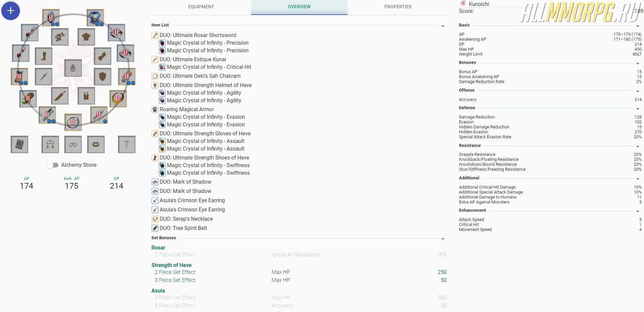Open the Rosar Shortsword weapon slot
Viewport: 644px width, 312px height.
coord(47,115)
